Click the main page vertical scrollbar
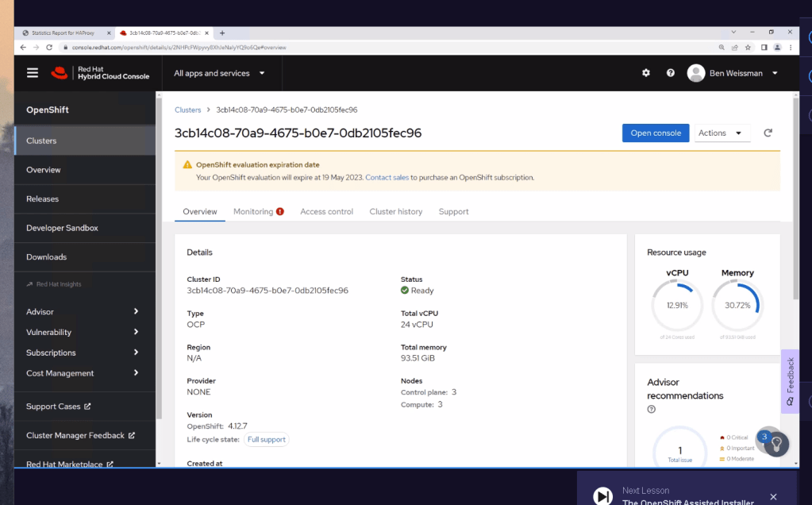Viewport: 812px width, 505px height. pos(796,197)
